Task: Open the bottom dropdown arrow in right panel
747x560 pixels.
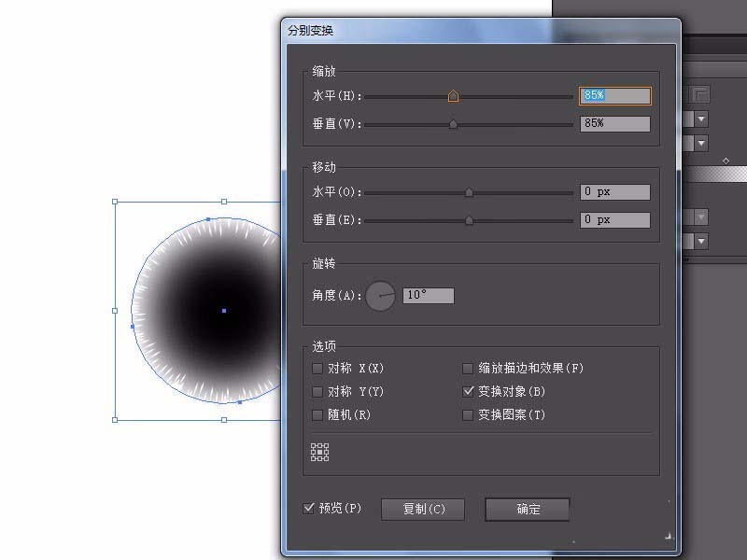Action: click(701, 241)
